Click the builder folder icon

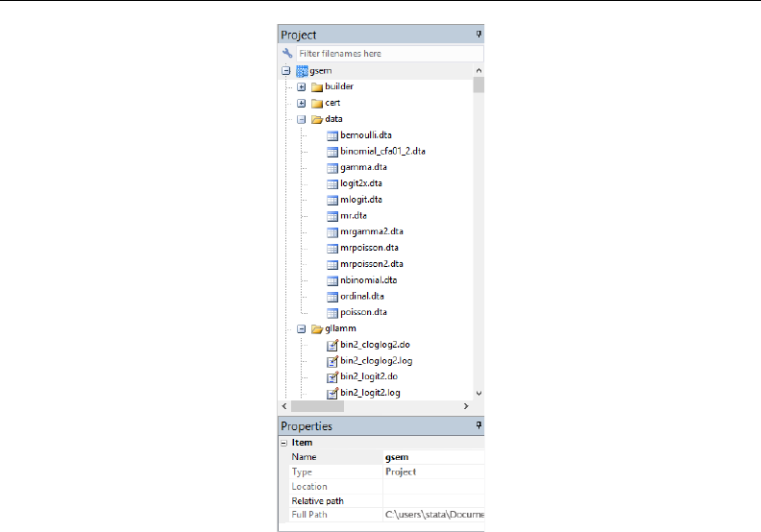pos(317,86)
